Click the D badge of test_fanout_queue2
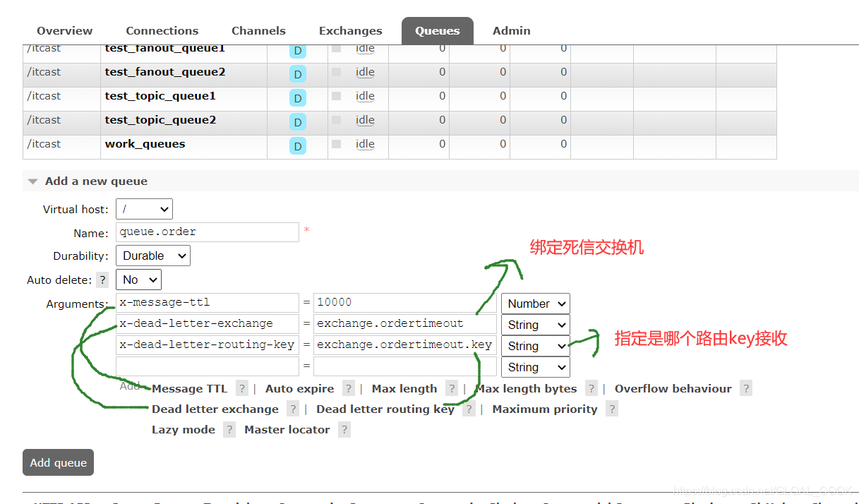859x504 pixels. (297, 74)
